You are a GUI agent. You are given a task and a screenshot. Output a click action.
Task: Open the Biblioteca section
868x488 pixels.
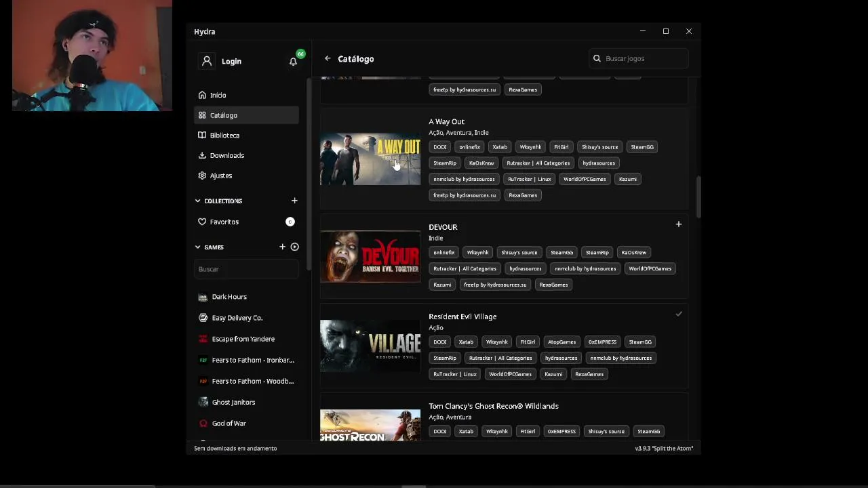tap(246, 136)
